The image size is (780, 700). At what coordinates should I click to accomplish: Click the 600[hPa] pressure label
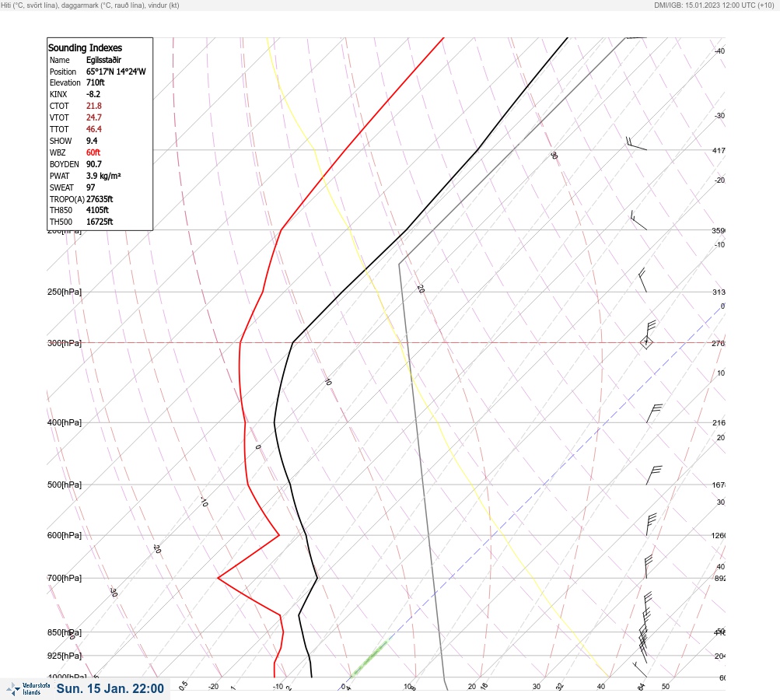pyautogui.click(x=65, y=535)
